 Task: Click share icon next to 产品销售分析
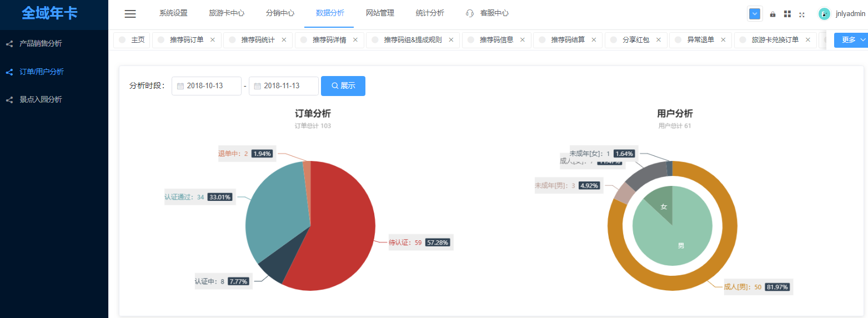pos(9,43)
